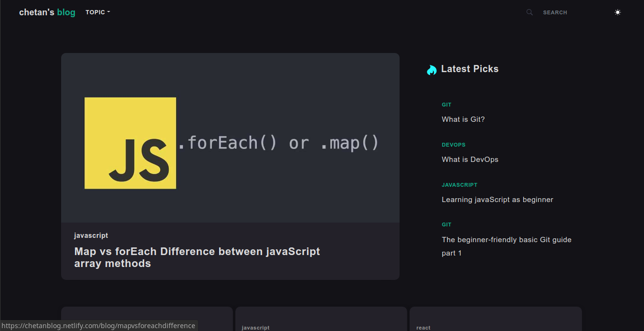Click the chetan's blog logo
This screenshot has height=331, width=644.
tap(47, 12)
